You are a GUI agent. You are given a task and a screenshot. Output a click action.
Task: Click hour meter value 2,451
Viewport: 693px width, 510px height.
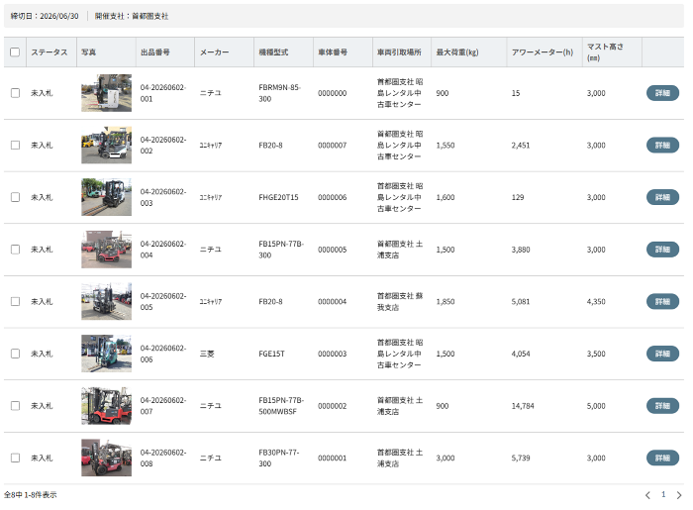[521, 145]
